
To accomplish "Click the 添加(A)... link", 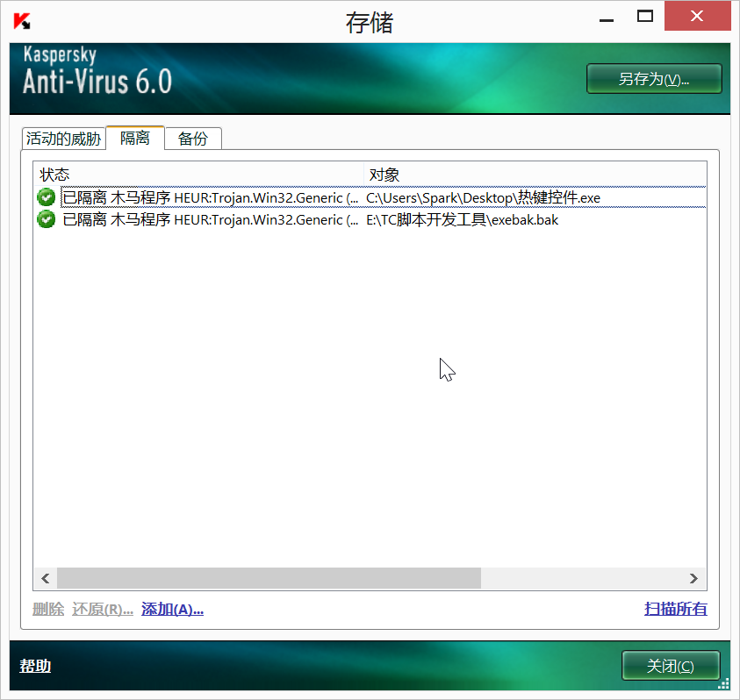I will click(172, 609).
